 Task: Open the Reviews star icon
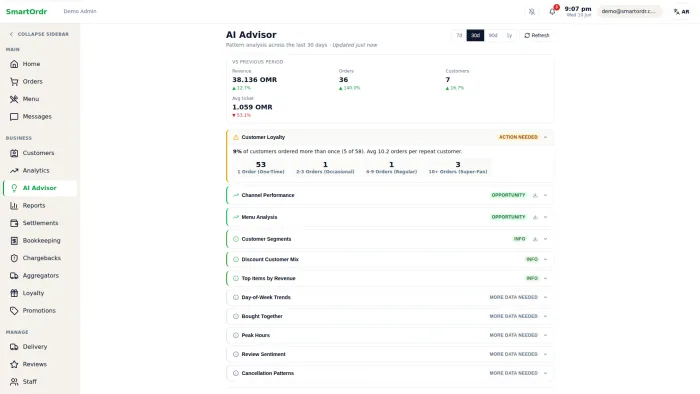tap(14, 364)
